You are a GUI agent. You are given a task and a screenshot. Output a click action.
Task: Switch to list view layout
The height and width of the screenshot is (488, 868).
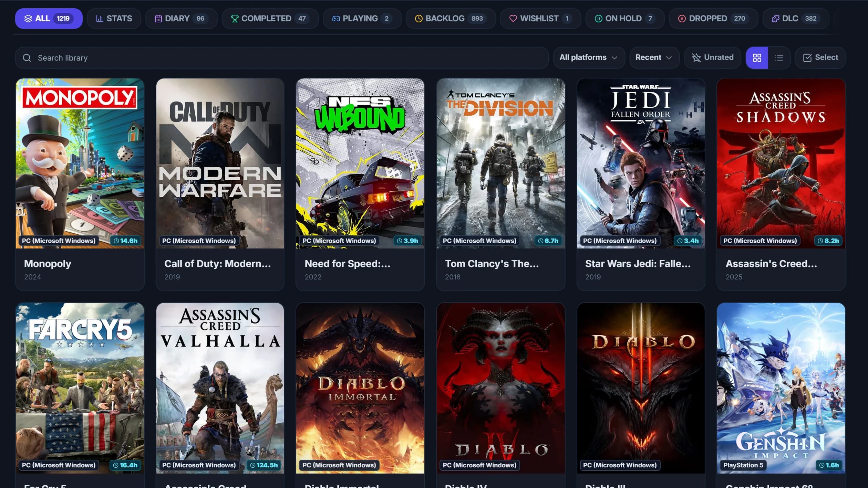(779, 58)
